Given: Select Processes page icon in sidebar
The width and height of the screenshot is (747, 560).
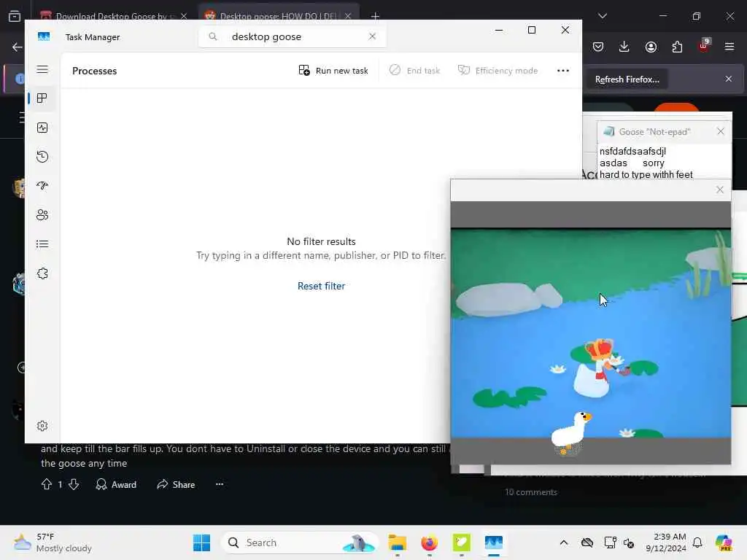Looking at the screenshot, I should [x=42, y=98].
